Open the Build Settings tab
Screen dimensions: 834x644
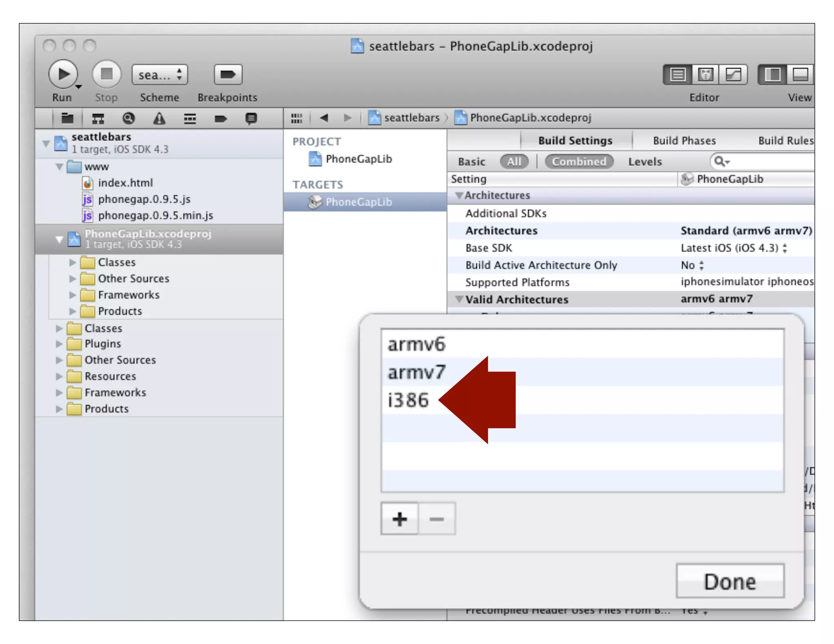(x=575, y=140)
